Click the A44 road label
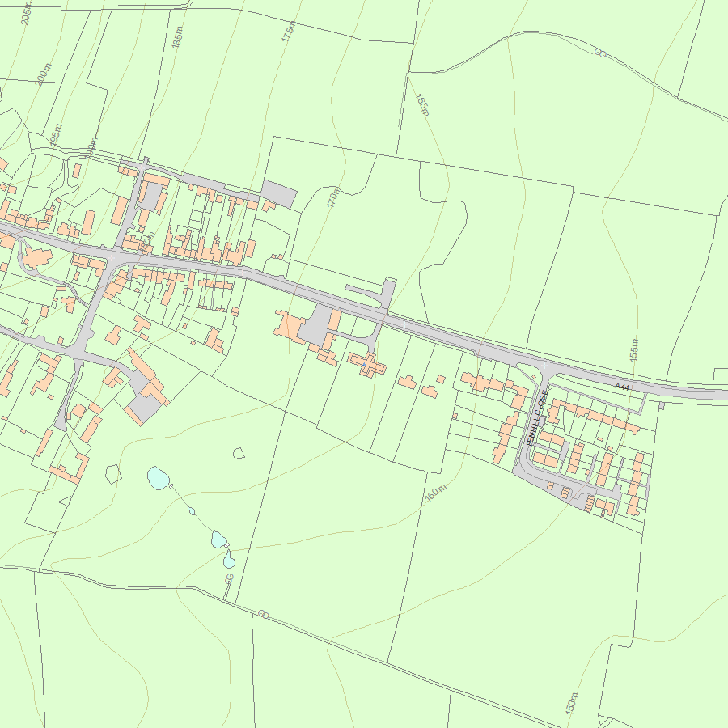Screen dimensions: 728x728 622,387
